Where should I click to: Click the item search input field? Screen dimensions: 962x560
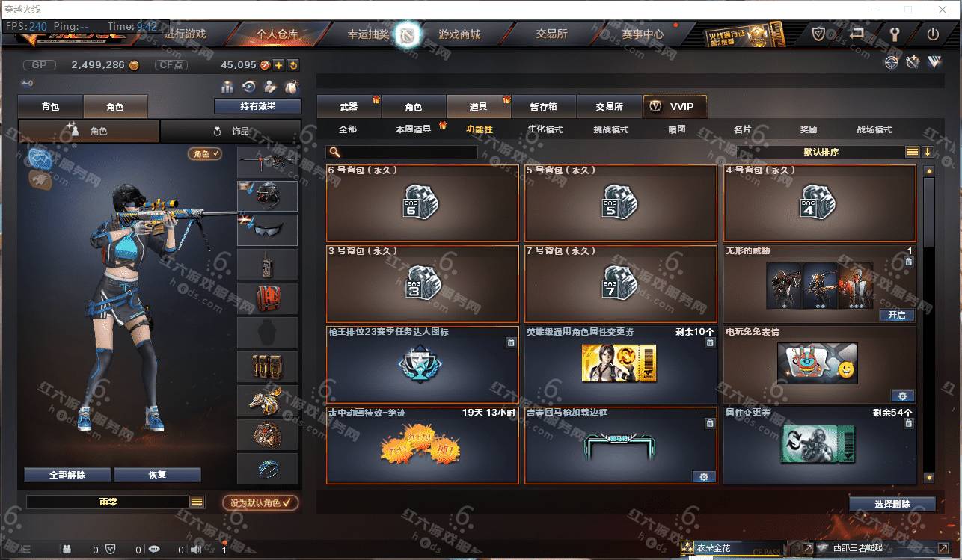[x=402, y=152]
